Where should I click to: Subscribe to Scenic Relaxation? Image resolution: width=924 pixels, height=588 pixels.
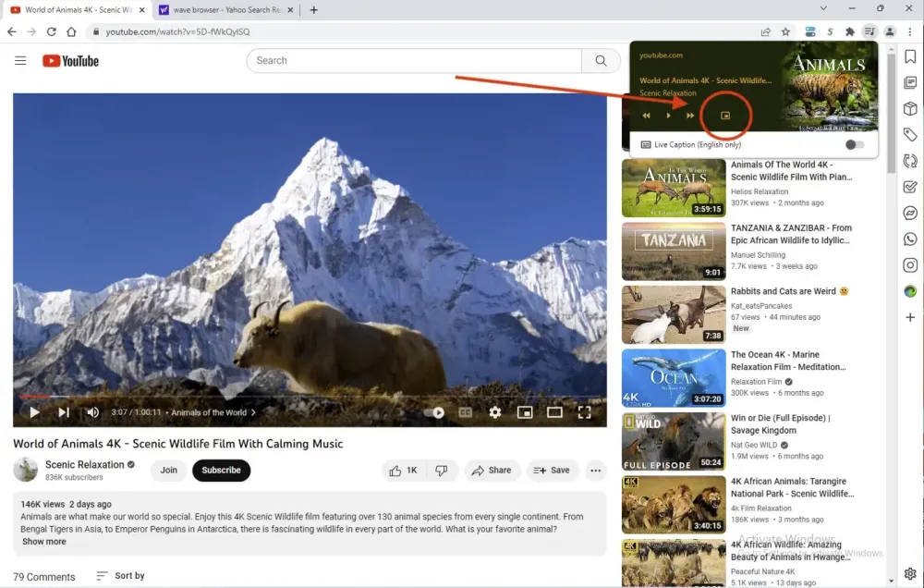(221, 471)
